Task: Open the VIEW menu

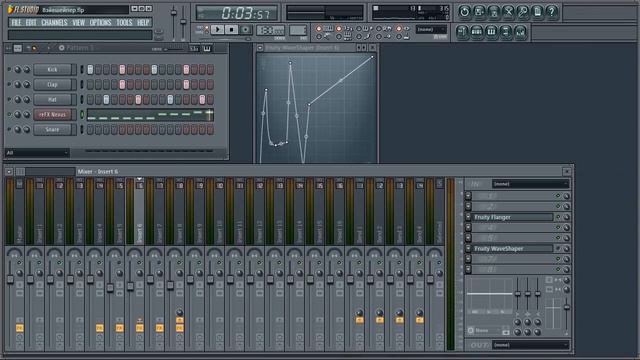Action: click(x=78, y=22)
